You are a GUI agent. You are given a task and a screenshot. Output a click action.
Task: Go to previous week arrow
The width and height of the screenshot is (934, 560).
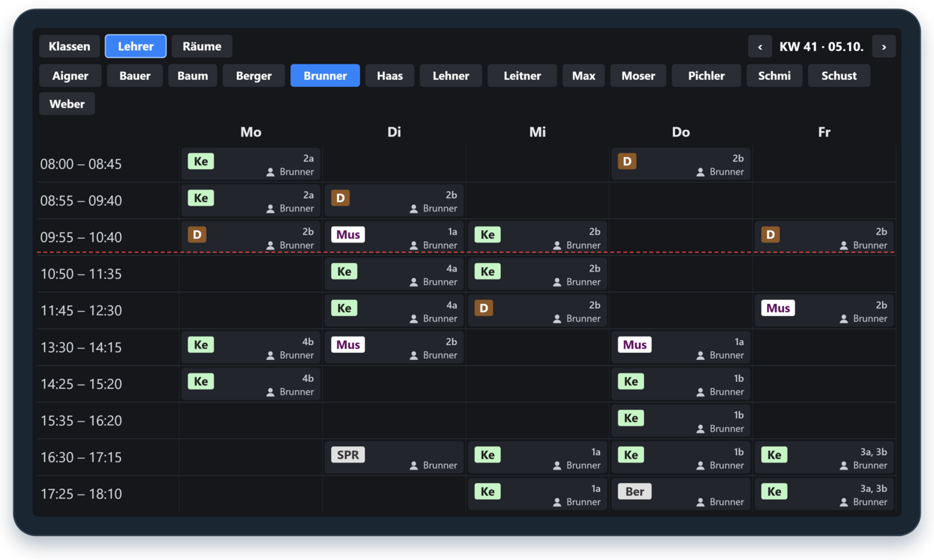tap(760, 47)
